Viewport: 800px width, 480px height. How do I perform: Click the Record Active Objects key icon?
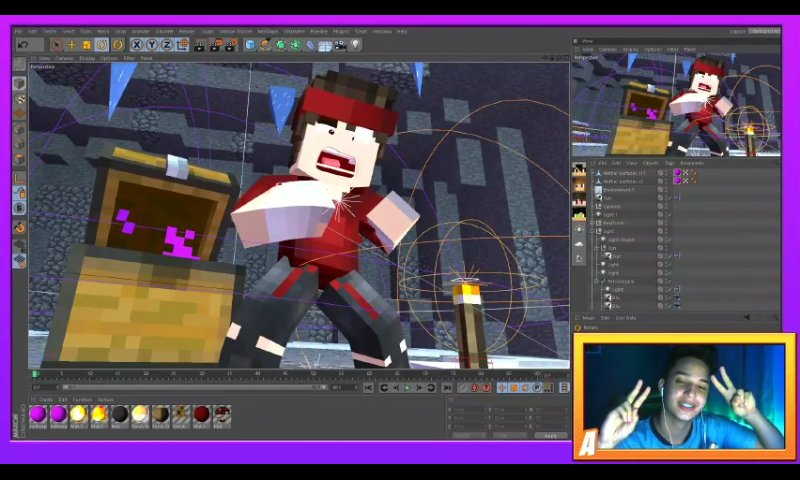click(x=463, y=388)
